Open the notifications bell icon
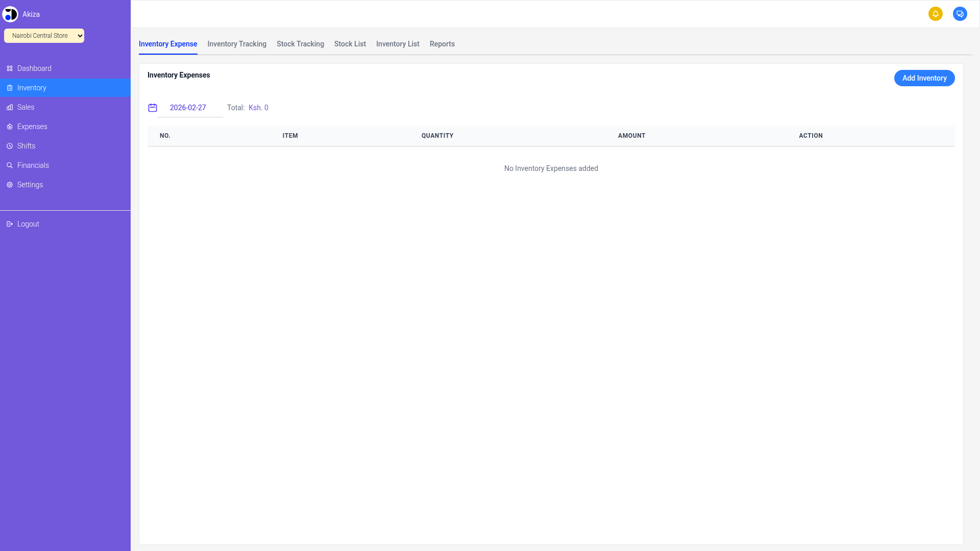This screenshot has height=551, width=980. [936, 14]
